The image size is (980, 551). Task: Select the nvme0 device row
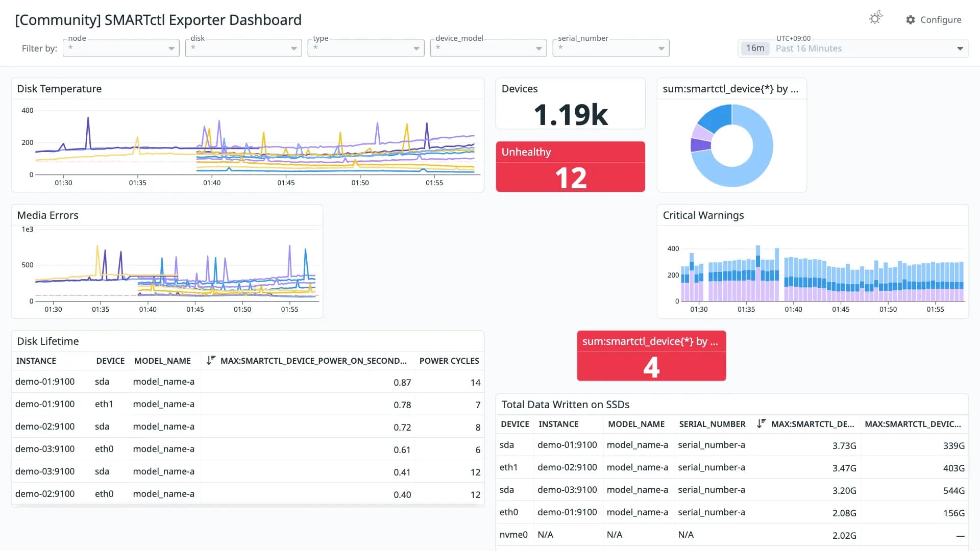coord(732,535)
